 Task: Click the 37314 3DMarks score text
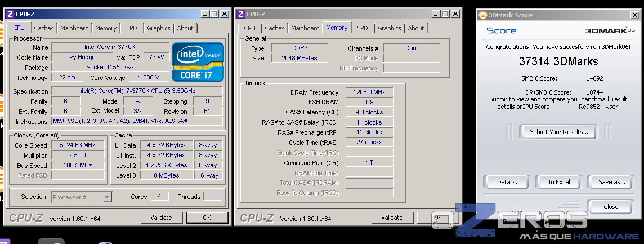558,62
